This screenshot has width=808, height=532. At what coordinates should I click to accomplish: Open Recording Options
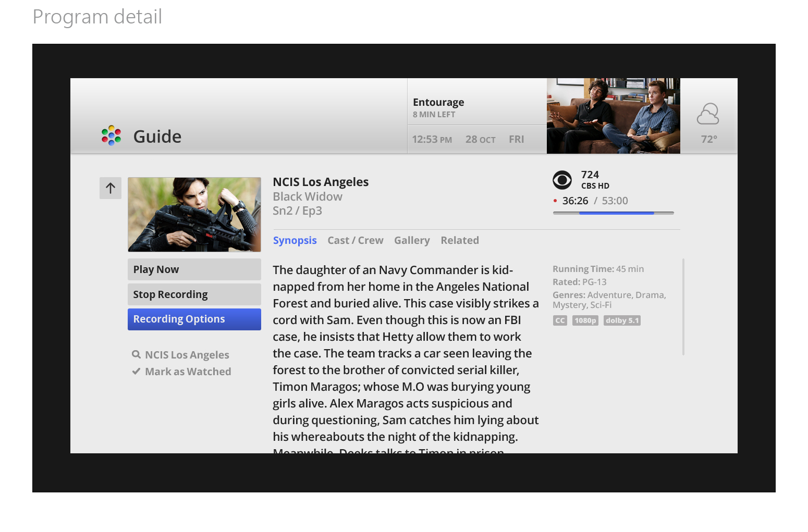(194, 319)
